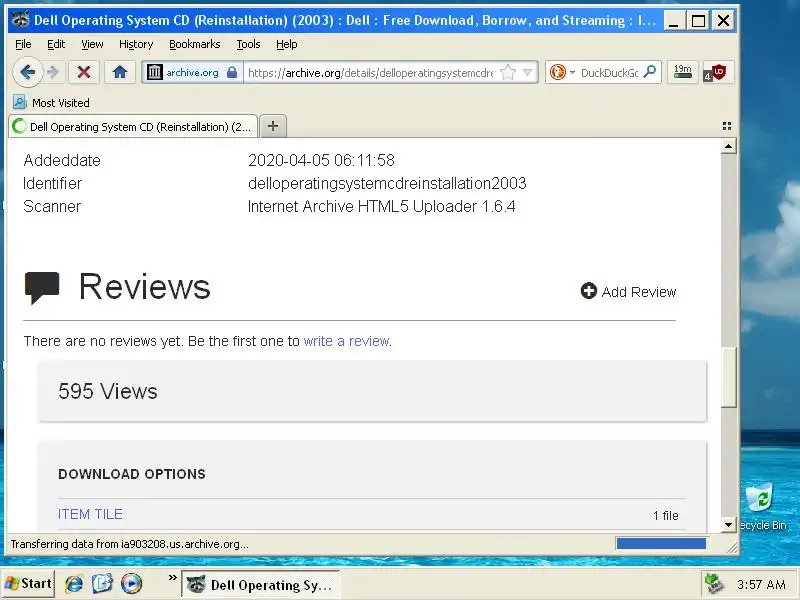Click the padlock security icon
Viewport: 800px width, 600px height.
(x=232, y=72)
